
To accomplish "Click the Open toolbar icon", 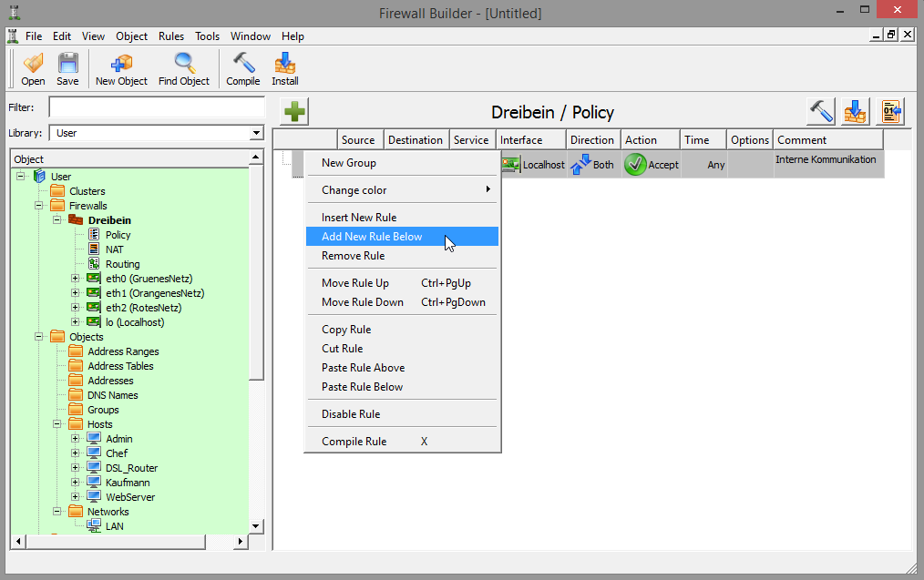I will pyautogui.click(x=33, y=64).
